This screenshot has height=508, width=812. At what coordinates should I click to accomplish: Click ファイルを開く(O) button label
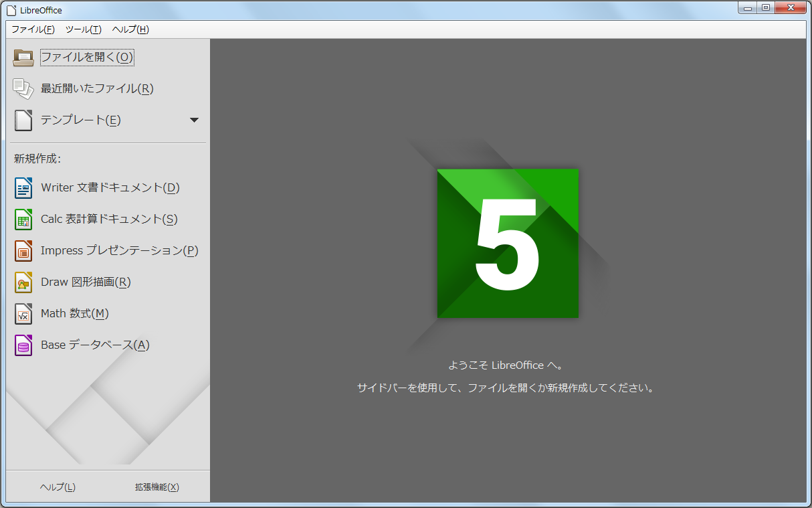click(88, 58)
